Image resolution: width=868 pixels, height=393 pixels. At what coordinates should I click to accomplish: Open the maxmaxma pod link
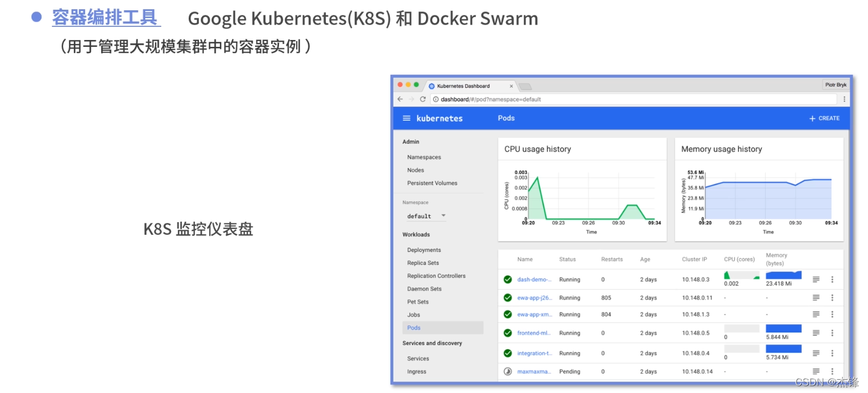(x=535, y=371)
